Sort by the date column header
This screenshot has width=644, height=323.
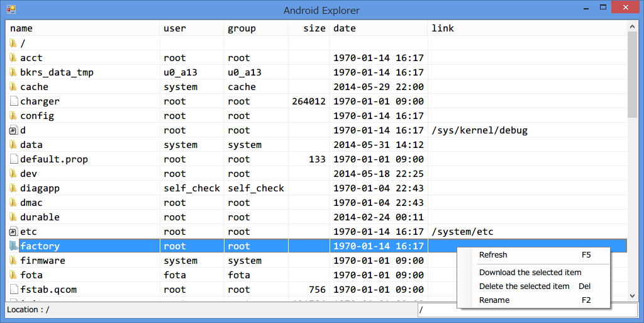pos(379,28)
